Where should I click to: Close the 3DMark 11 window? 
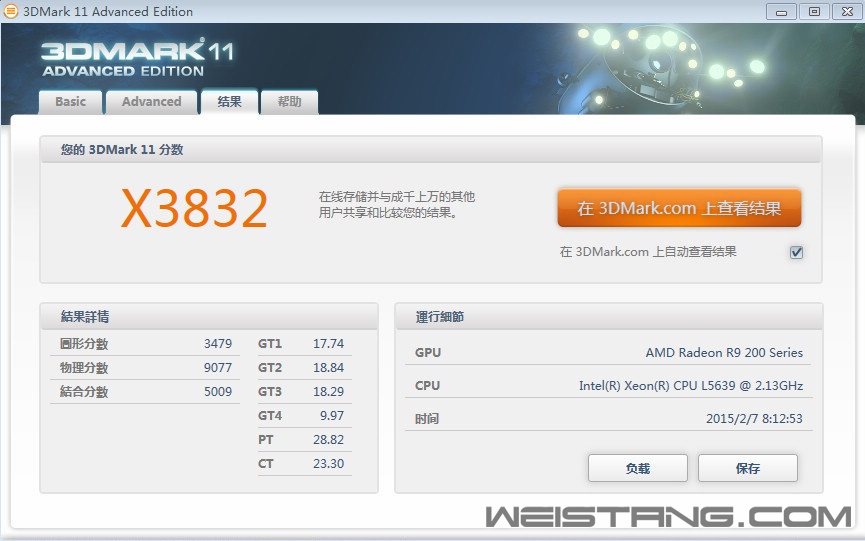847,12
